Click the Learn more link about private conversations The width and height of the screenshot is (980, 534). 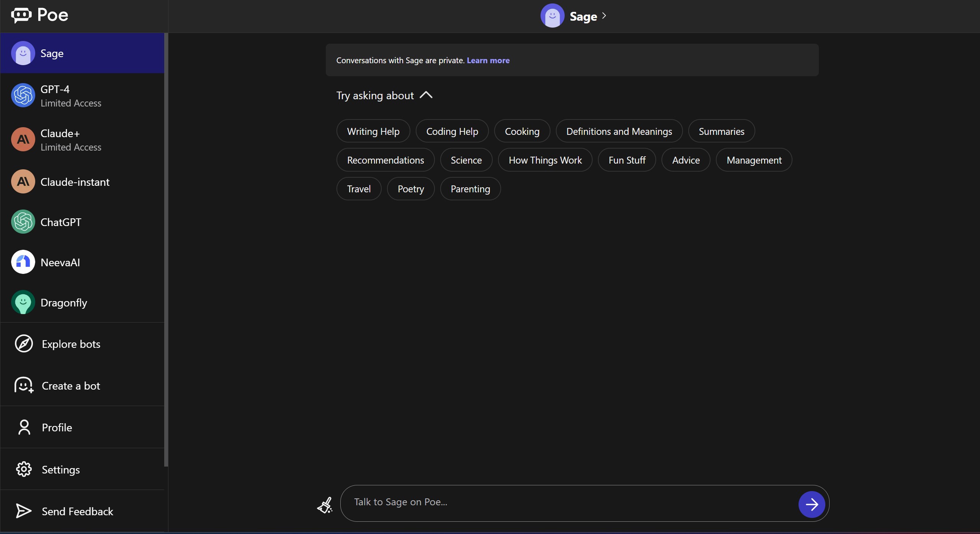pos(488,60)
